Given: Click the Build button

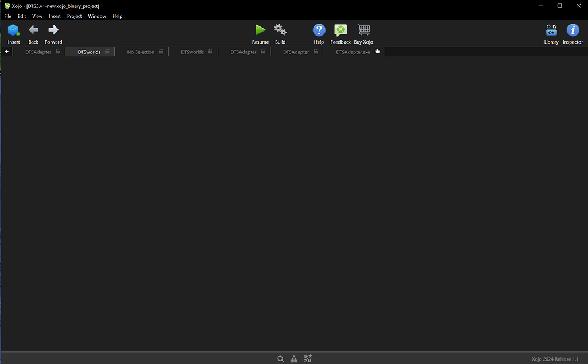Looking at the screenshot, I should [280, 32].
